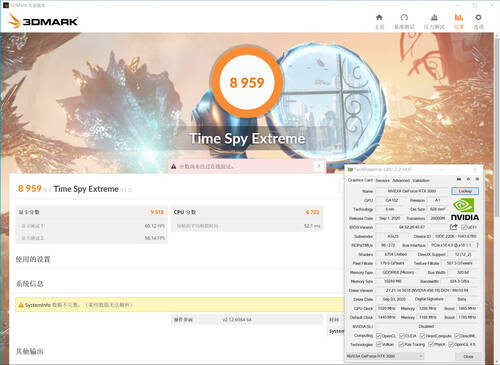Open the Benchmarks gauge icon
Screen dimensions: 500x365
[404, 18]
